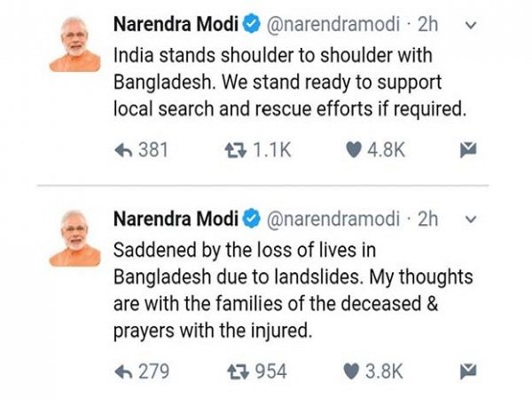Viewport: 532px width, 399px height.
Task: Open the second tweet's dropdown chevron
Action: click(x=471, y=219)
